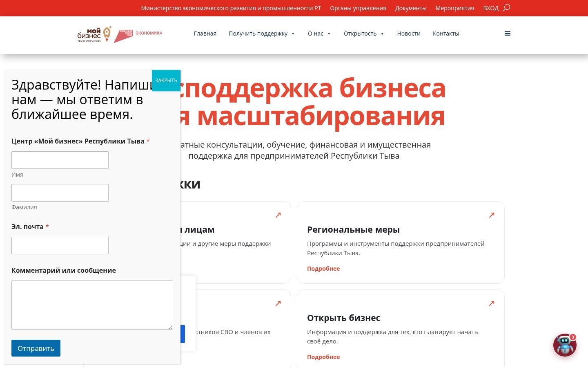Click Подробнее under Открыть бизнес
Viewport: 588px width, 368px height.
(x=323, y=357)
